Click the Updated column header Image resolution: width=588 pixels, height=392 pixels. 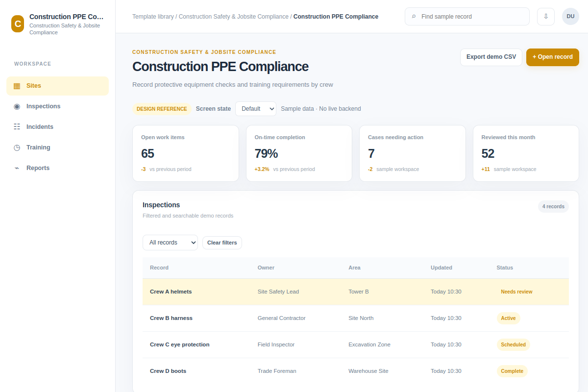point(441,268)
